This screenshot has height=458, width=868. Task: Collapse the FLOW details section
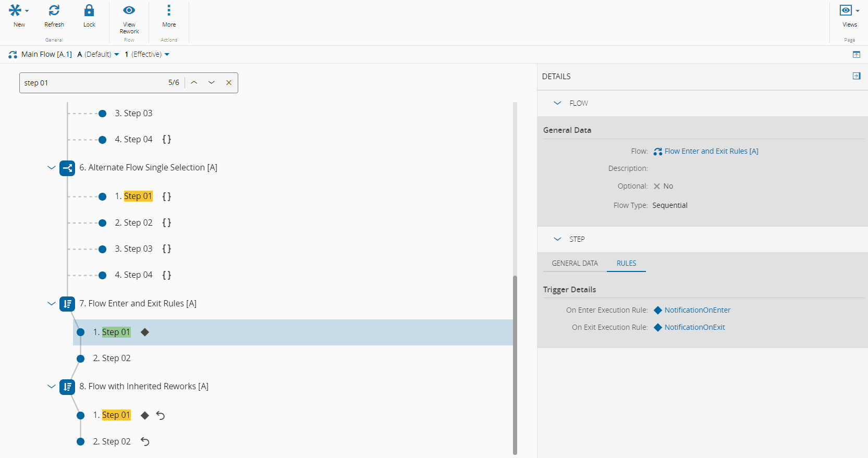click(x=557, y=103)
